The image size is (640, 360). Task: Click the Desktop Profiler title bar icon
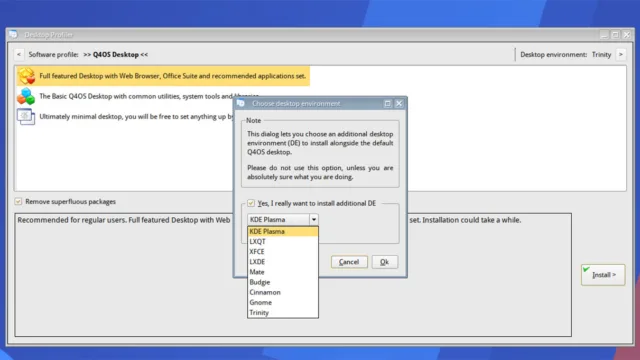point(13,35)
